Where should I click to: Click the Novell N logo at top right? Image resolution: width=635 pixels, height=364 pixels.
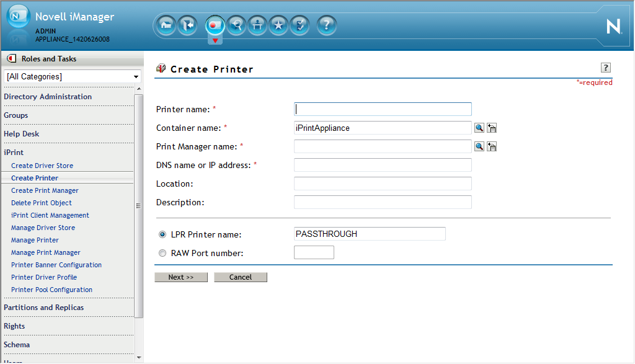(613, 27)
